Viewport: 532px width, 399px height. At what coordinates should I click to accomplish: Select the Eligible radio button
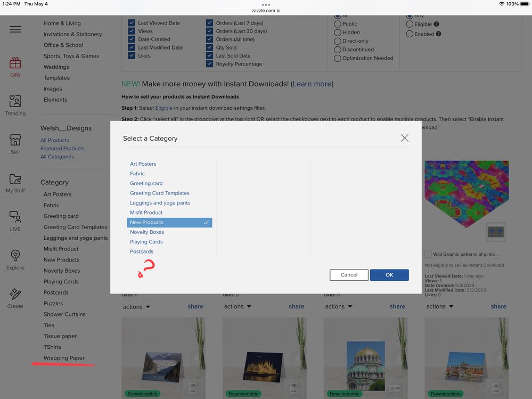pyautogui.click(x=410, y=24)
